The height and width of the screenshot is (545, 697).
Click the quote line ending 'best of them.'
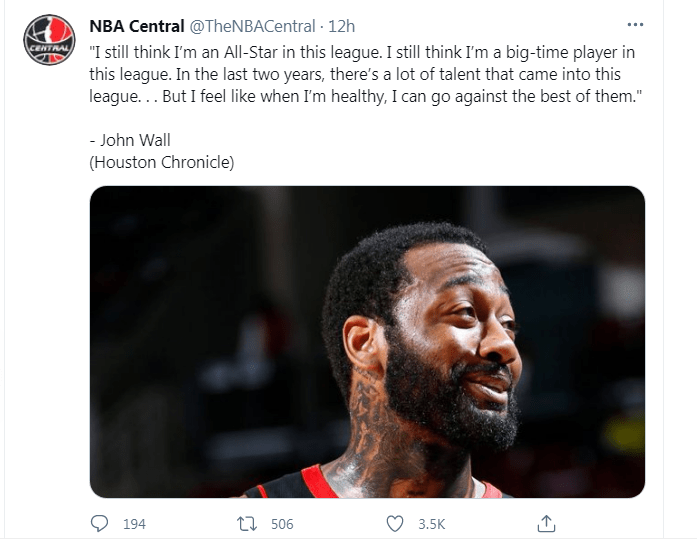click(365, 96)
